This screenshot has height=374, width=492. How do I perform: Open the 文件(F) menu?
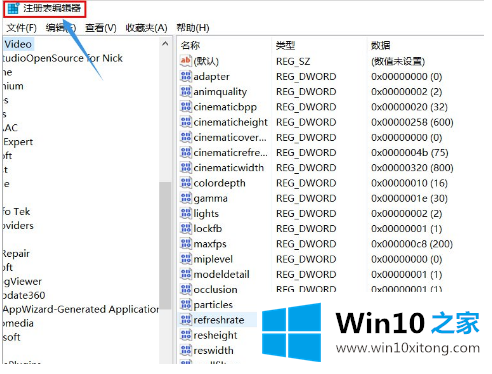click(x=22, y=28)
